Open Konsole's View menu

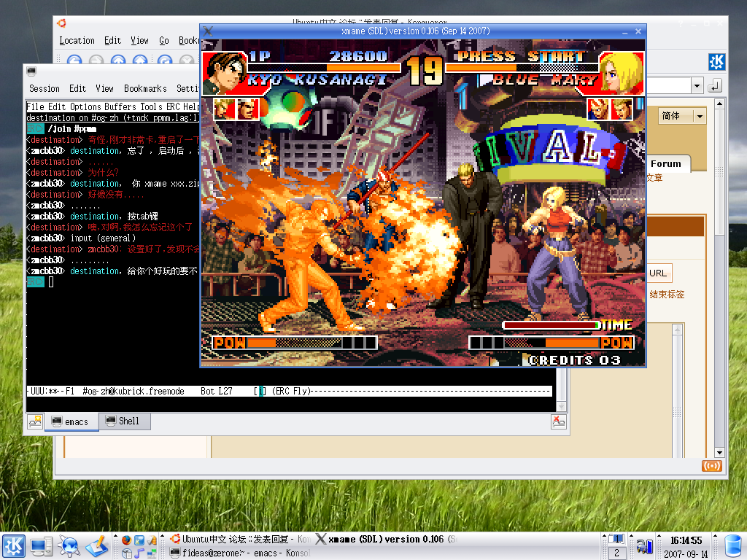click(104, 88)
